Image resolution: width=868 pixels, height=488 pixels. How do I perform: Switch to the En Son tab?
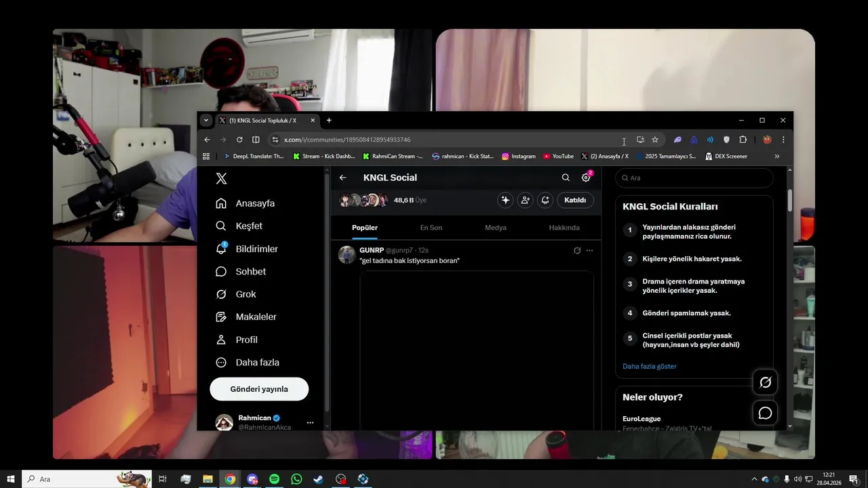tap(431, 228)
